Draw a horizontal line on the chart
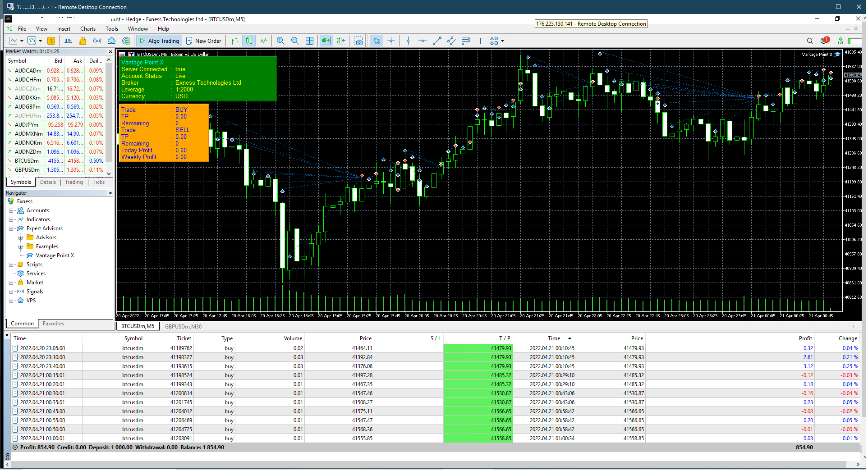 (x=423, y=41)
